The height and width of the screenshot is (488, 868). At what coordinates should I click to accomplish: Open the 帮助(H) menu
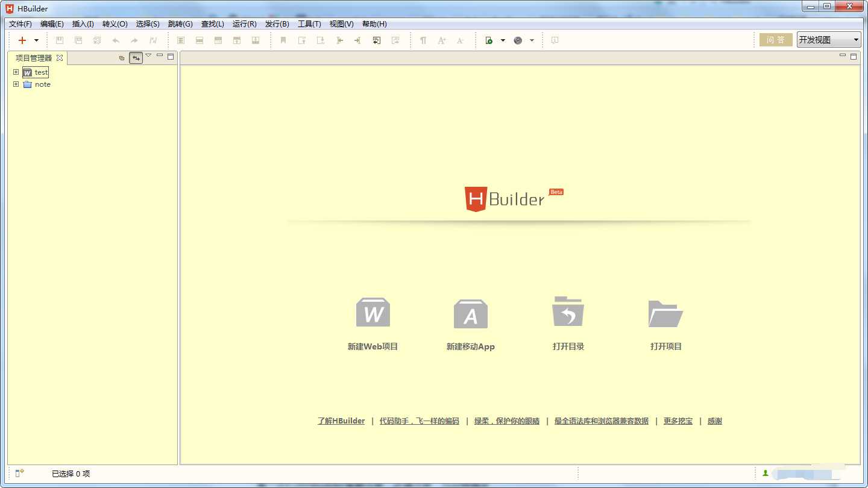[374, 24]
